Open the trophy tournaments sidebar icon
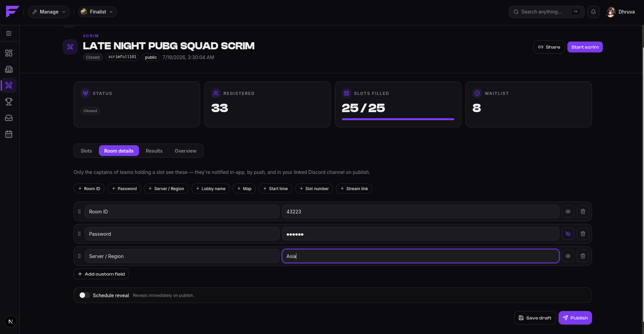644x334 pixels. [x=9, y=102]
